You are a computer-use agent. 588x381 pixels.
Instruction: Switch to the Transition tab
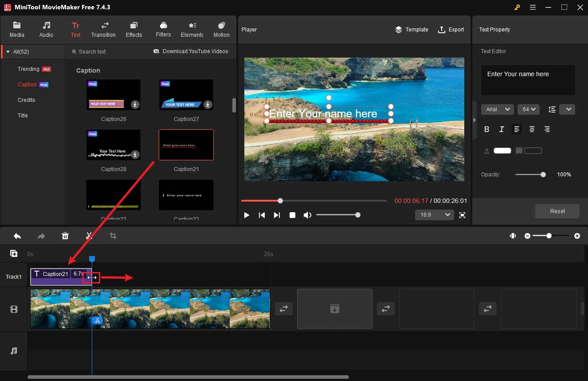(x=103, y=30)
